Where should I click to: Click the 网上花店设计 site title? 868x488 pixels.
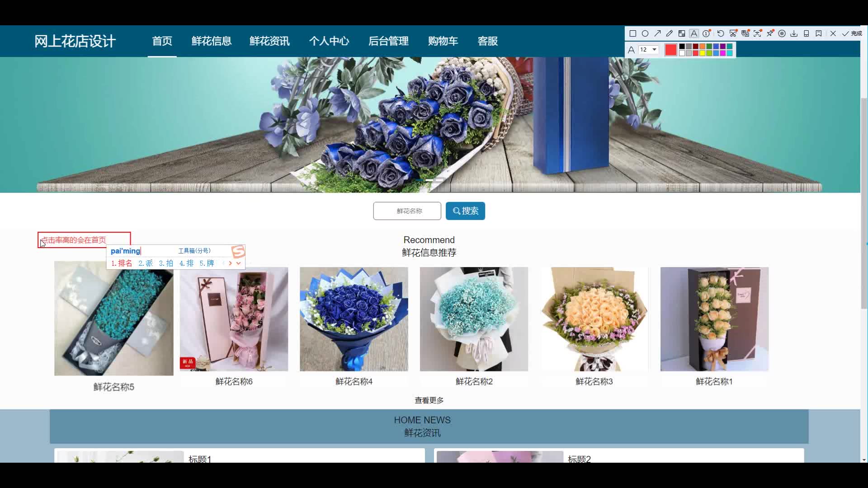click(x=75, y=41)
